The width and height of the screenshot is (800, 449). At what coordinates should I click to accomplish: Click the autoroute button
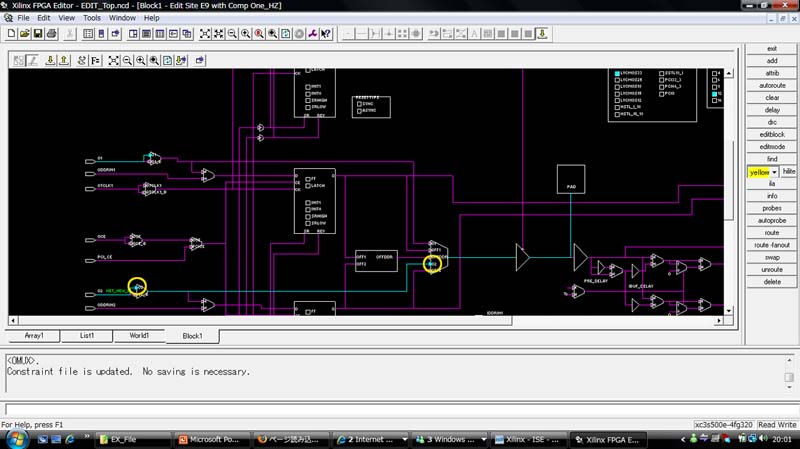pyautogui.click(x=772, y=86)
